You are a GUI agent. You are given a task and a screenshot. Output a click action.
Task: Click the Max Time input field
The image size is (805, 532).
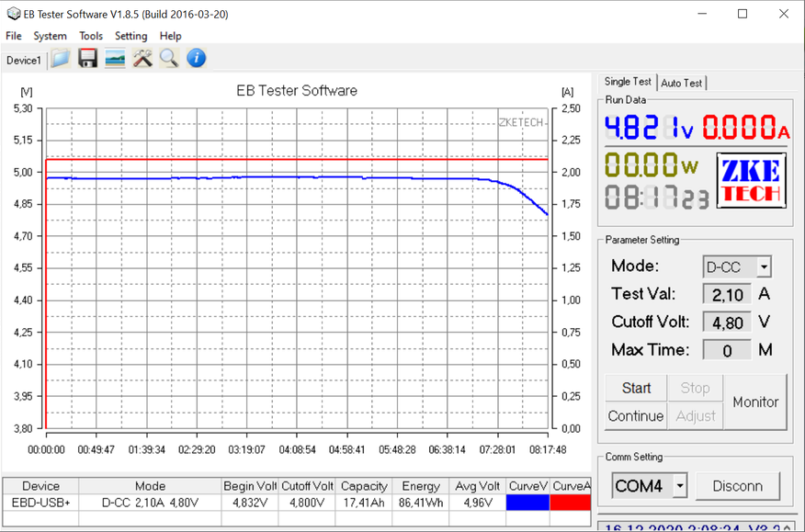point(727,350)
